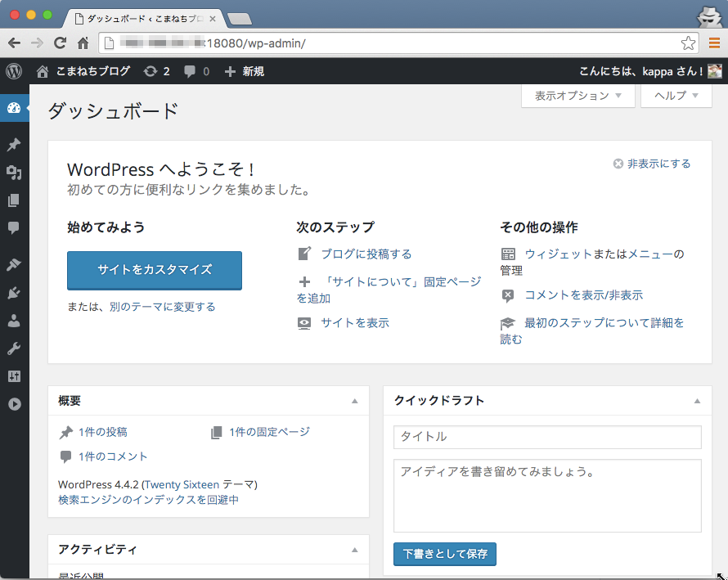Click the plus icon for 新規
The image size is (728, 580).
coord(230,71)
